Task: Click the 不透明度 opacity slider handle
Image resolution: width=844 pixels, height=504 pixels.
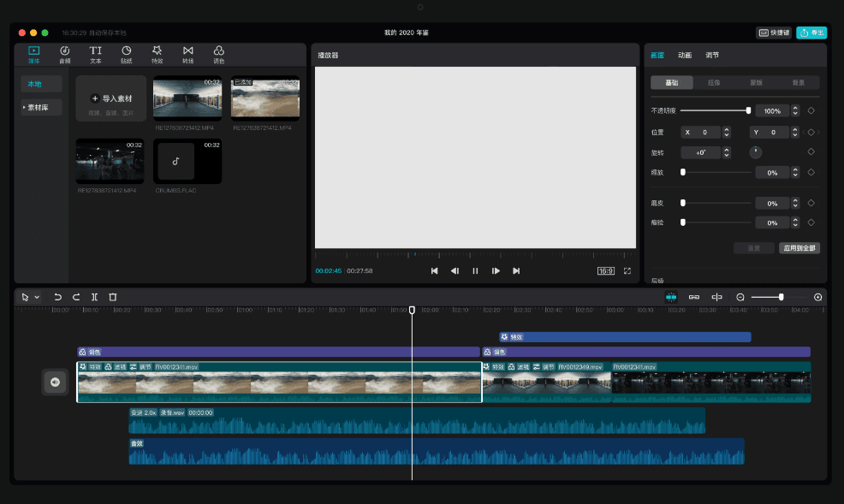Action: click(x=748, y=110)
